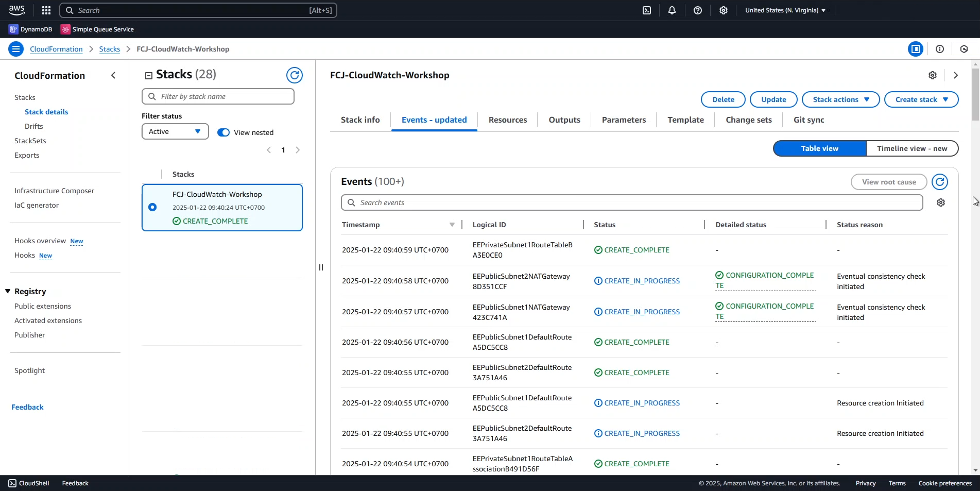Open Events table preferences gear
Screen dimensions: 980x491
point(941,202)
